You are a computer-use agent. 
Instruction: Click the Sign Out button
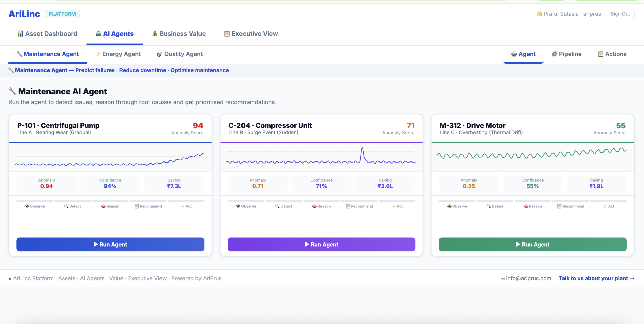pos(620,14)
